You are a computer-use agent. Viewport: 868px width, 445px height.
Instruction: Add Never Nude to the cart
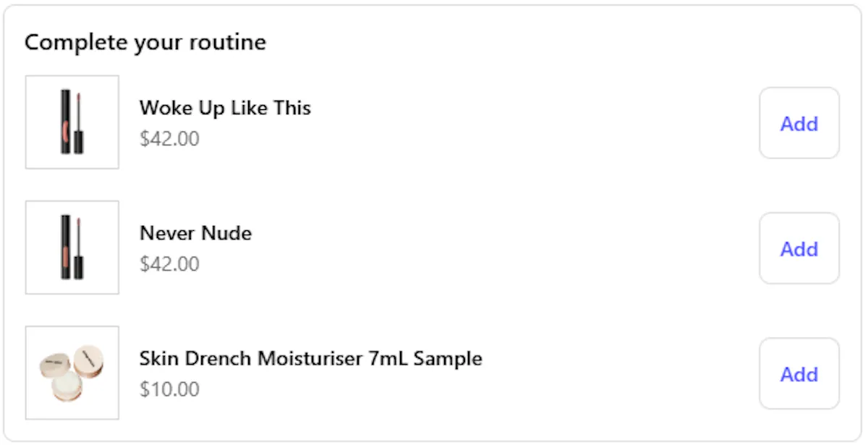tap(799, 248)
